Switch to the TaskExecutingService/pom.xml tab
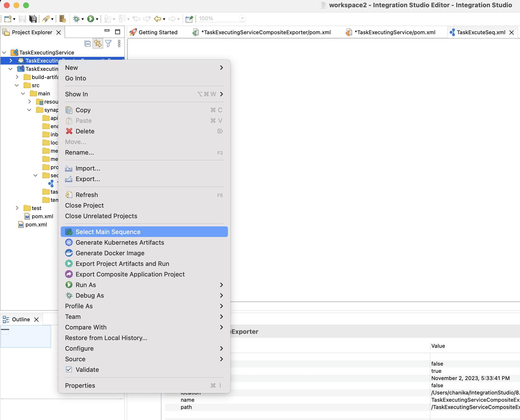 coord(391,33)
